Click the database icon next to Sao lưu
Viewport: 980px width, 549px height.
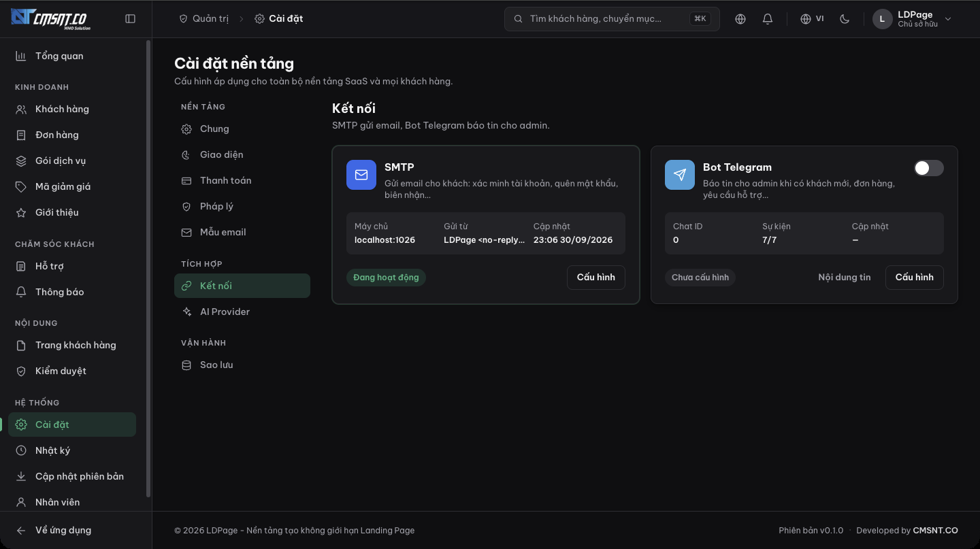pyautogui.click(x=186, y=365)
